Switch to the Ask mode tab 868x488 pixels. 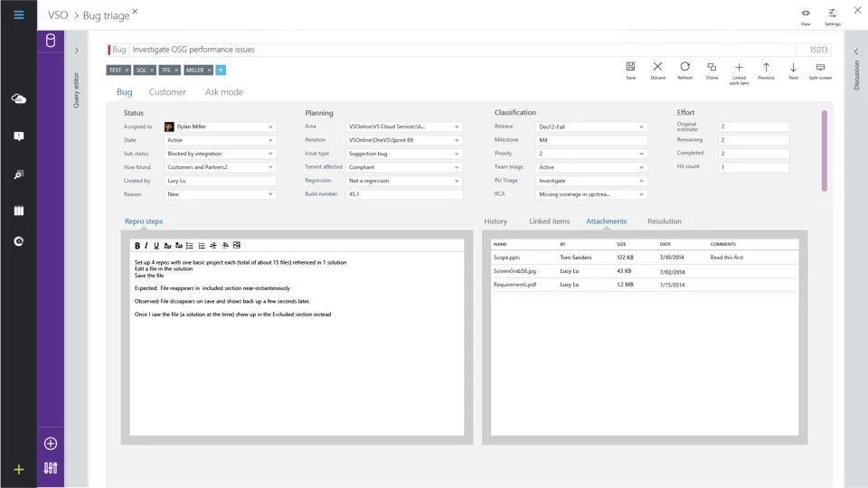pos(223,92)
